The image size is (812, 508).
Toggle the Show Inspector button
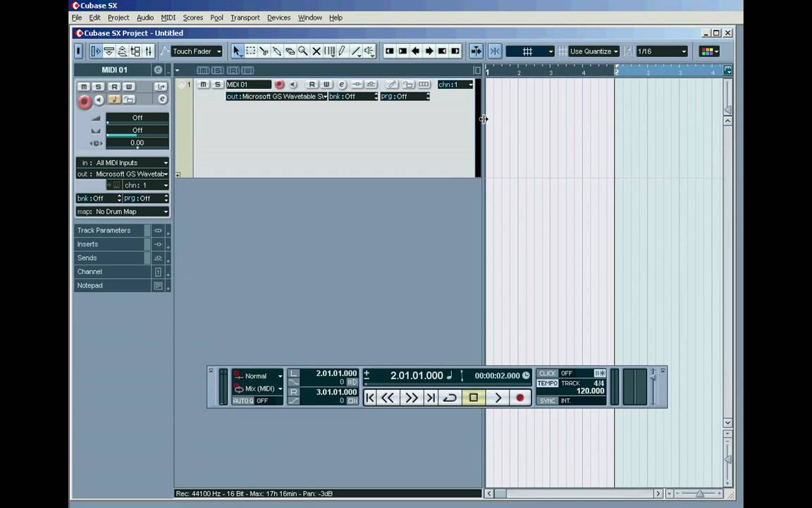coord(96,52)
